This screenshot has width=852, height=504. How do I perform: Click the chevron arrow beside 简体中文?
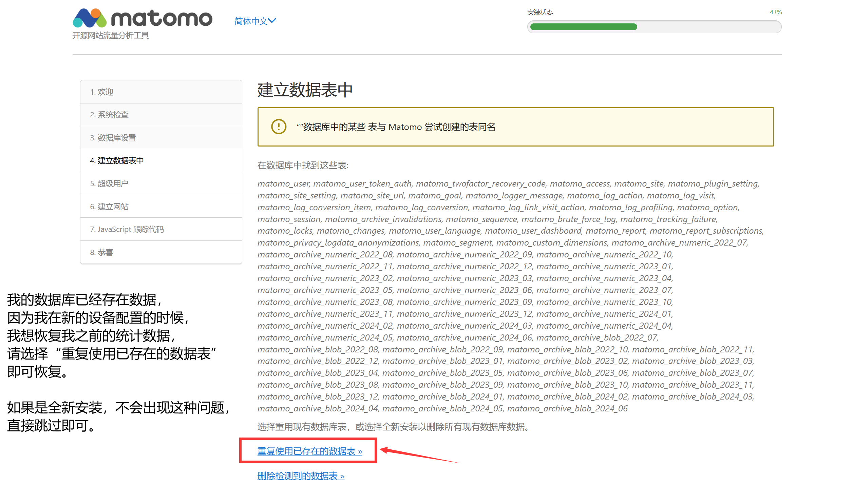[272, 21]
